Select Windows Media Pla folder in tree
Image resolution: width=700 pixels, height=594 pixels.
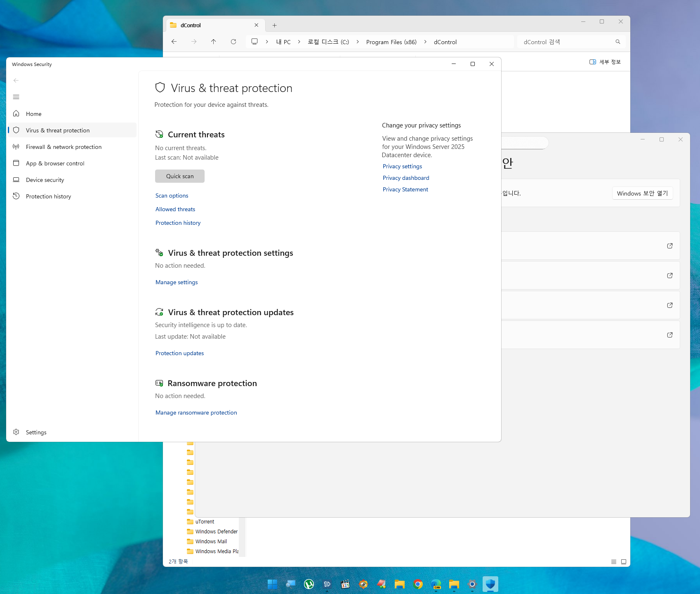click(x=212, y=551)
